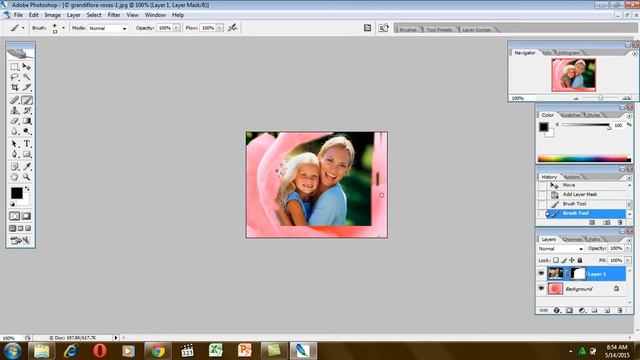Delete current history state trash icon
Screen dimensions: 640x360
(x=620, y=222)
